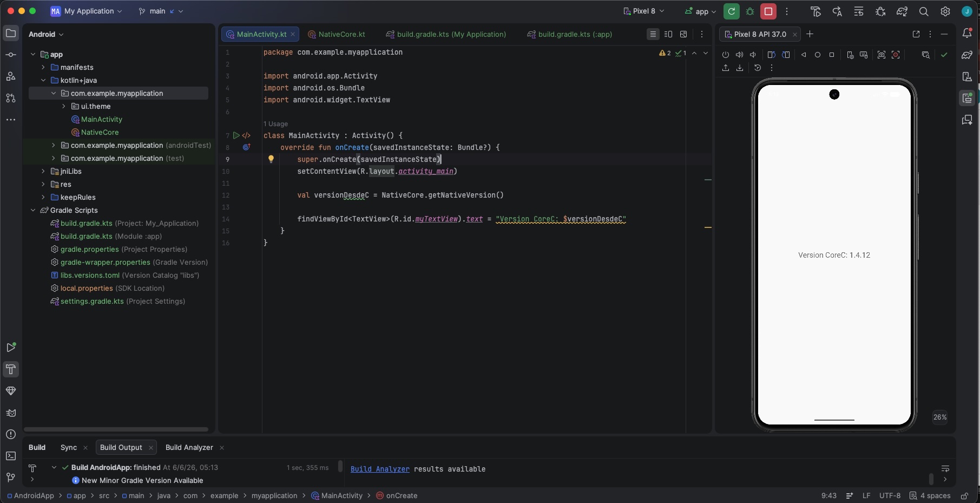Open Terminal tool window icon
980x503 pixels.
(11, 456)
